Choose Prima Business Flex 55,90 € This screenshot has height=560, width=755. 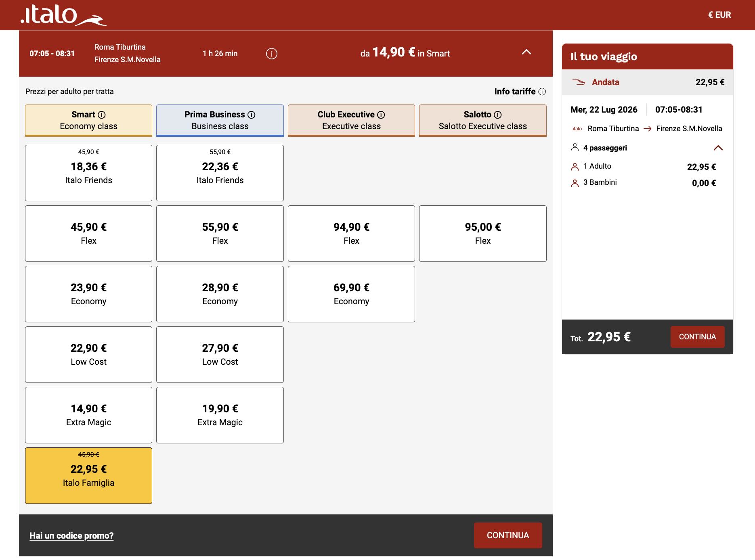tap(220, 234)
